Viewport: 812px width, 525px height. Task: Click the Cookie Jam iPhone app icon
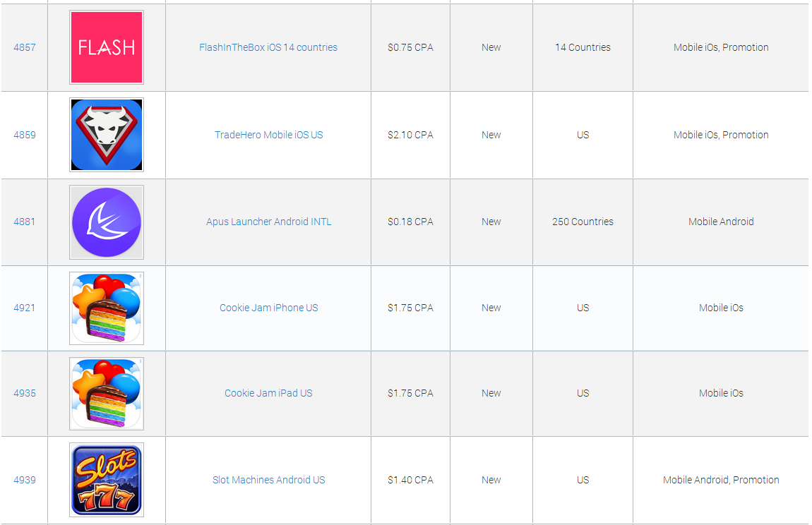pos(107,308)
